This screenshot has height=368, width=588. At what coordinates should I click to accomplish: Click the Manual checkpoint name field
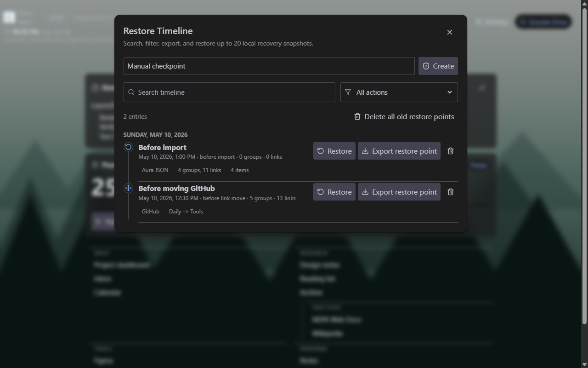269,66
